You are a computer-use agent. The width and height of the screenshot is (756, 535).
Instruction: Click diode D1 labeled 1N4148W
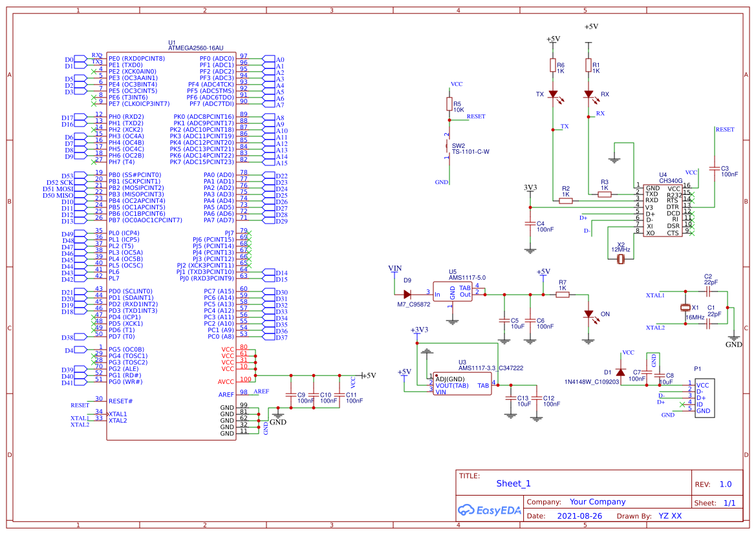(x=620, y=373)
